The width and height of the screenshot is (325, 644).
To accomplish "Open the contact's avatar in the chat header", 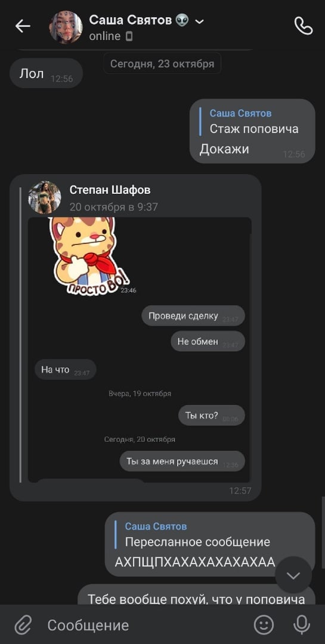I will (66, 27).
